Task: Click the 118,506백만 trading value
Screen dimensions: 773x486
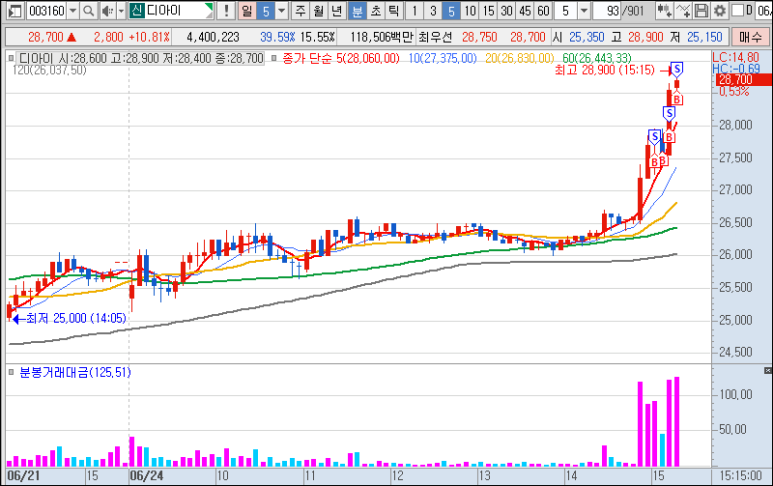Action: point(382,37)
